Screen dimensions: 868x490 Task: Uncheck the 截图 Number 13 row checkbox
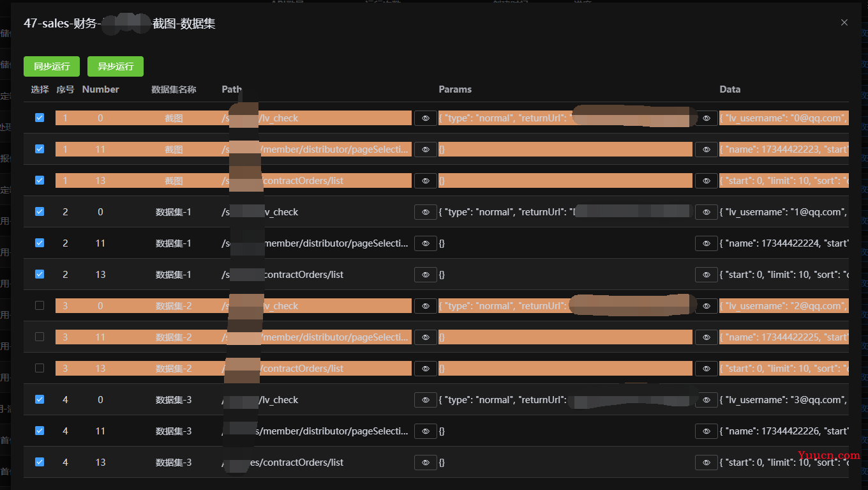click(40, 180)
